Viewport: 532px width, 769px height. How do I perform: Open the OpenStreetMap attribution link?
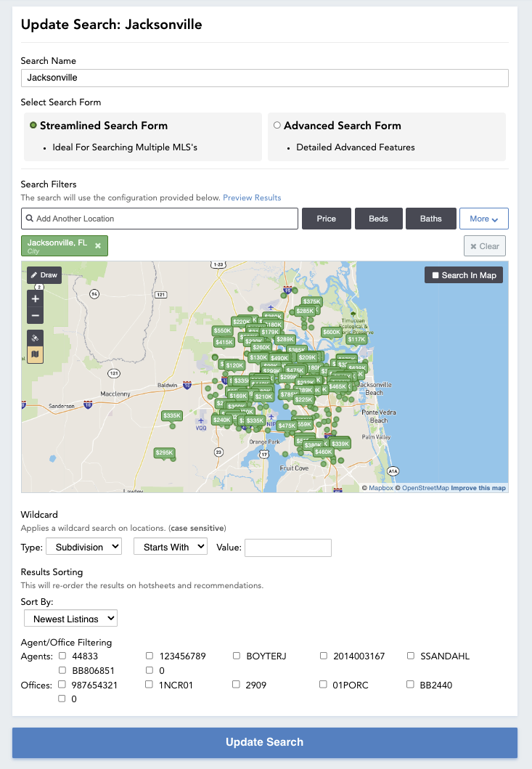[425, 488]
